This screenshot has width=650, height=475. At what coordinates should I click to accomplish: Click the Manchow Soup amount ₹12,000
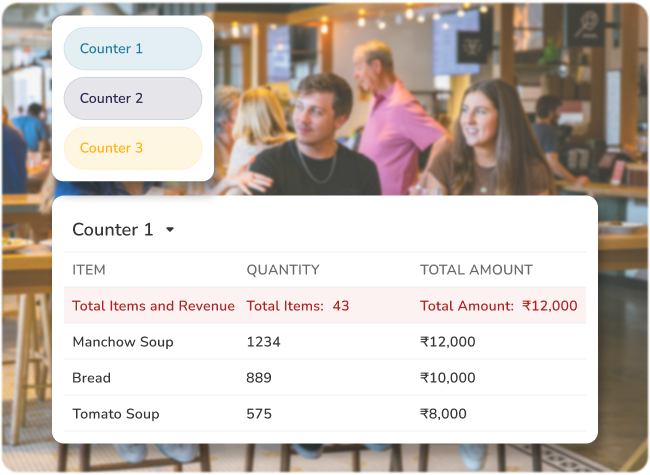point(448,342)
